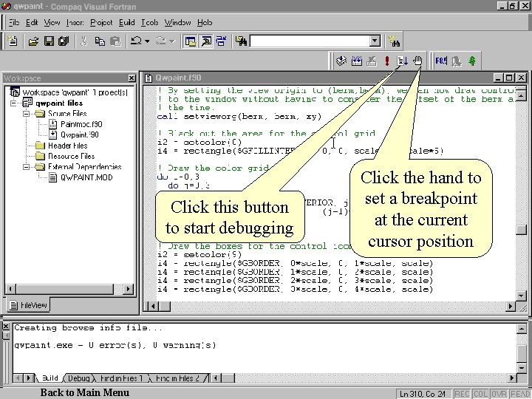Click the workspace tree scrollbar right arrow

click(128, 289)
